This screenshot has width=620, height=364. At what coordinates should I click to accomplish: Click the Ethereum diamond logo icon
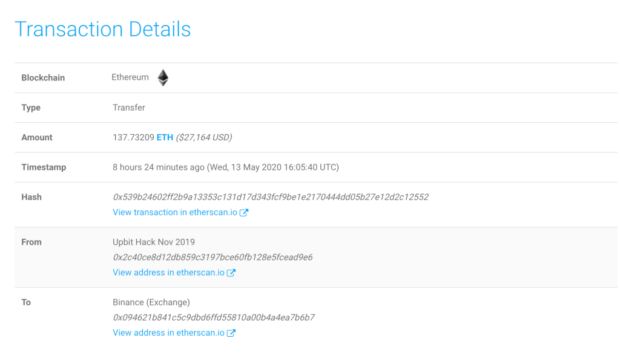pos(163,78)
